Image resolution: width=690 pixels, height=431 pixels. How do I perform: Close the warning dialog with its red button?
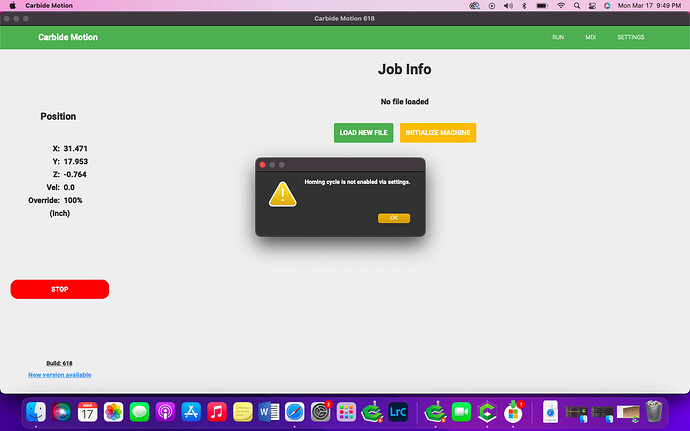pyautogui.click(x=263, y=165)
